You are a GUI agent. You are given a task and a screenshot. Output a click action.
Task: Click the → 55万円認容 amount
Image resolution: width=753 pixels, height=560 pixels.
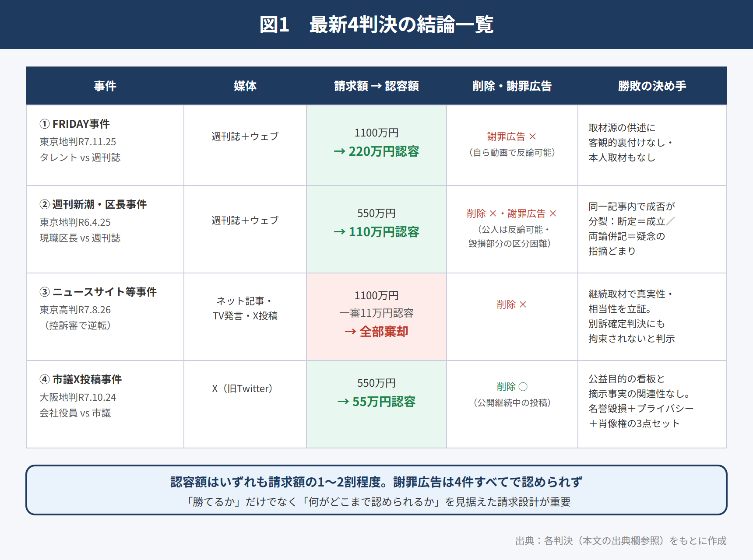click(376, 402)
